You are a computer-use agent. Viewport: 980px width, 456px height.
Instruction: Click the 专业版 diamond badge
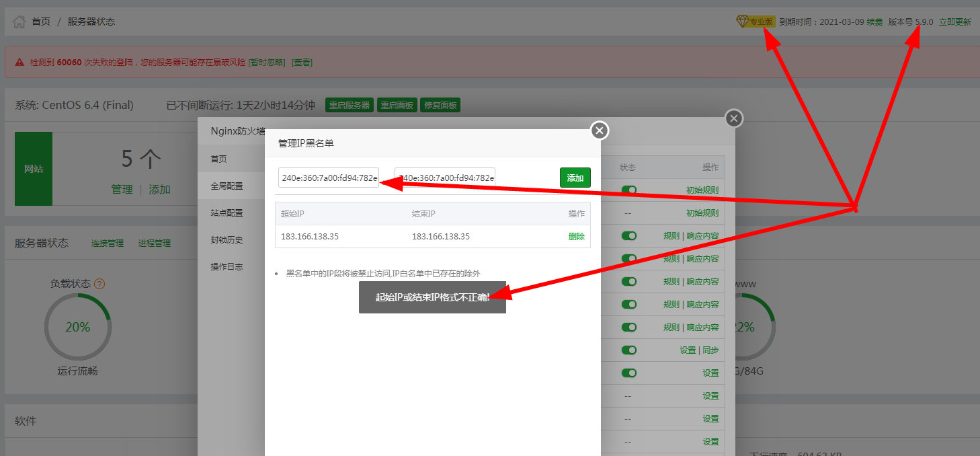pos(756,22)
